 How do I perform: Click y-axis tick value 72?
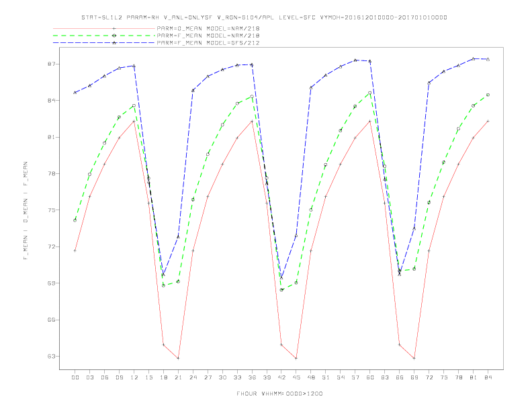(51, 247)
